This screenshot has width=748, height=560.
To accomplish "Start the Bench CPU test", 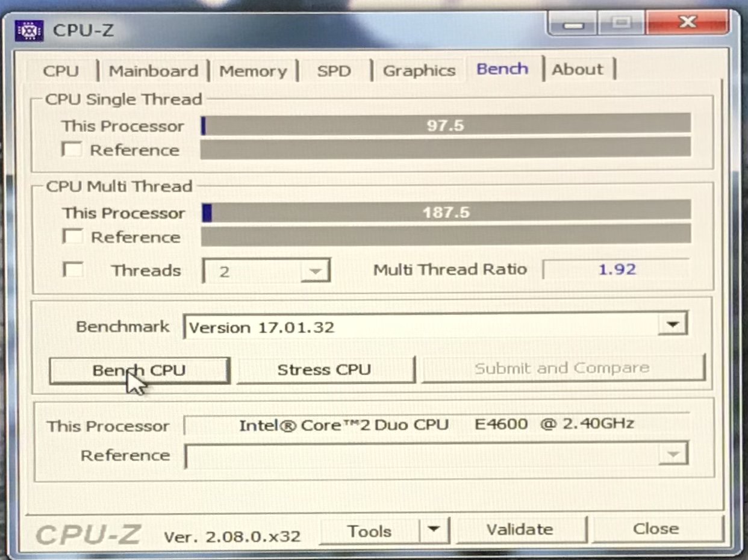I will click(139, 370).
